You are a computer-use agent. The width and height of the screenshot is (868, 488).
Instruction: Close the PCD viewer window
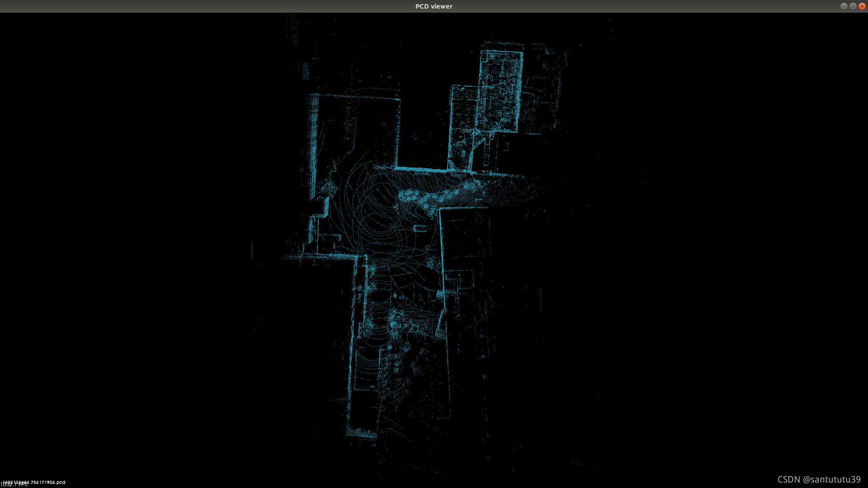[862, 6]
